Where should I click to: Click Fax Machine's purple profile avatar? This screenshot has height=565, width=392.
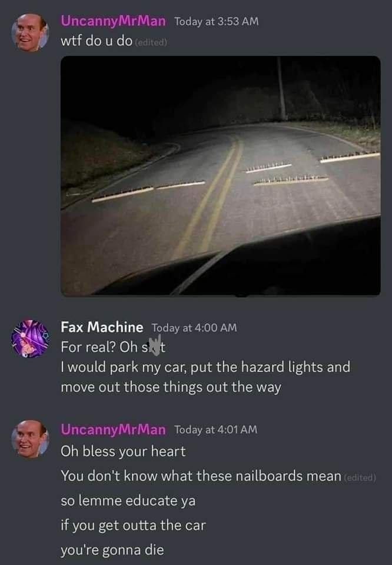coord(30,339)
